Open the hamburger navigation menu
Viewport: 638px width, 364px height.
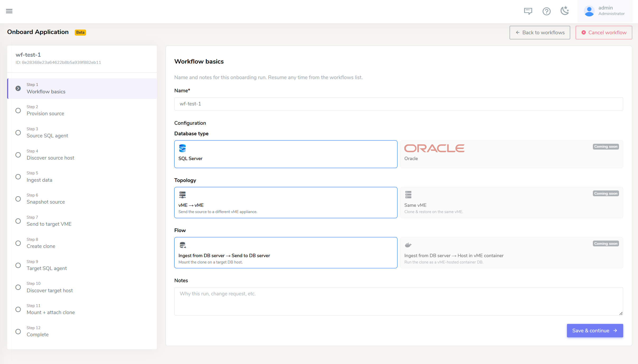tap(9, 11)
